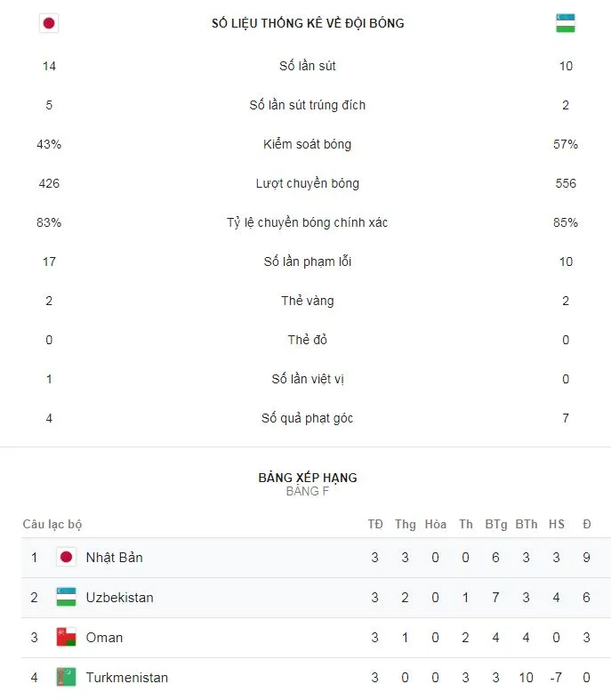Select the Turkmenistan team name
Viewport: 611px width, 700px height.
pyautogui.click(x=126, y=678)
